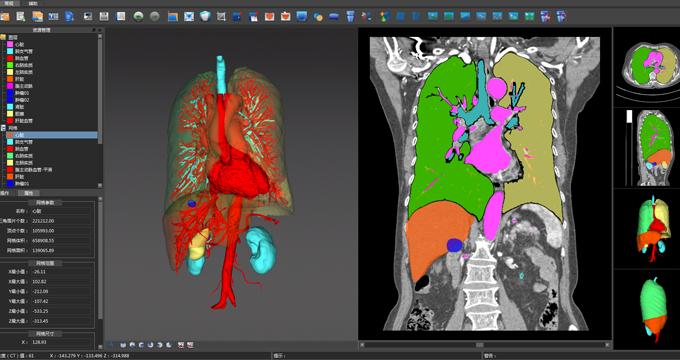Collapse the 网格 mesh group node
This screenshot has height=360, width=680.
coord(3,128)
